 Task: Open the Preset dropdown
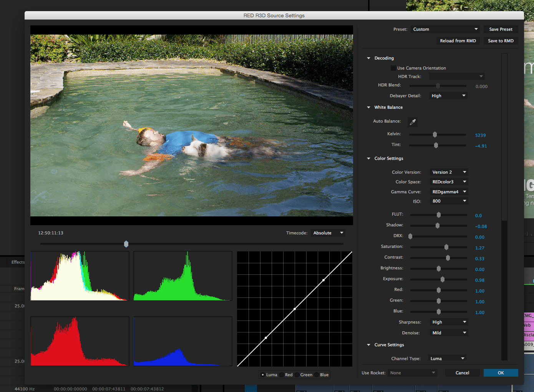tap(445, 29)
